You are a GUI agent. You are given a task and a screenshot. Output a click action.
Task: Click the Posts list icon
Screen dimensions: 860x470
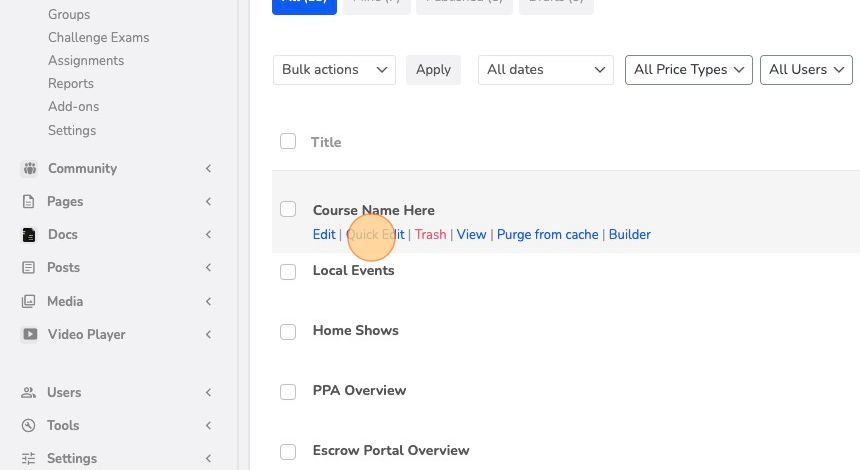pyautogui.click(x=29, y=268)
